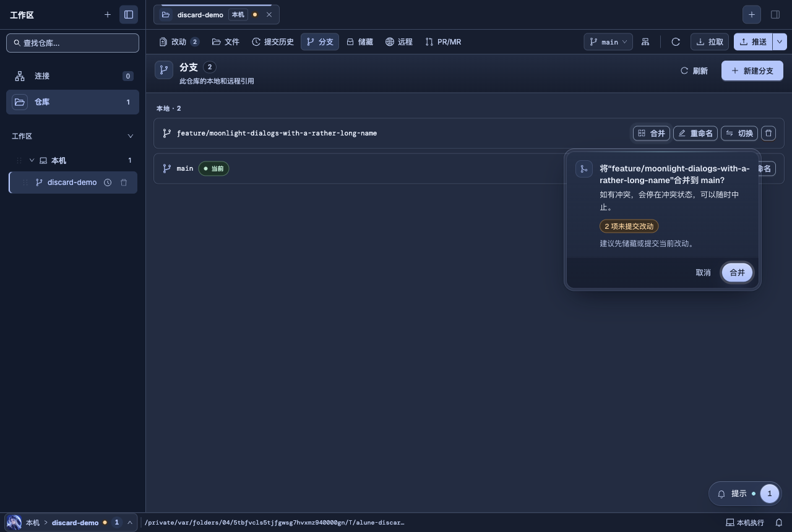Click the drag handle beside 本机 node

(19, 160)
